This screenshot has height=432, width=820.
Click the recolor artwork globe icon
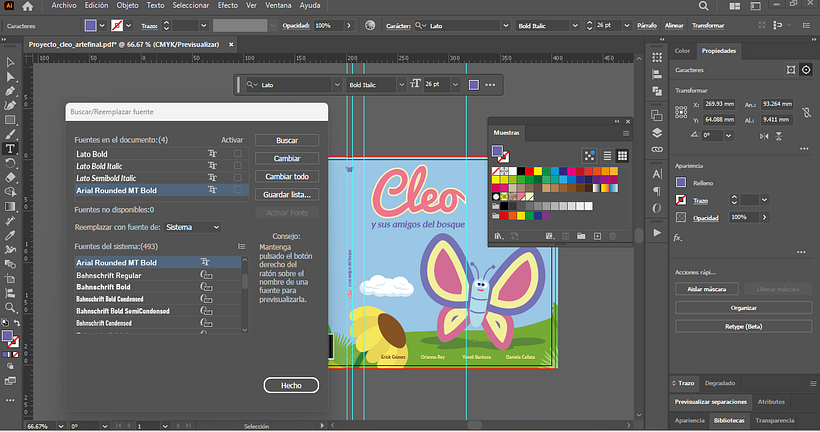tap(370, 26)
